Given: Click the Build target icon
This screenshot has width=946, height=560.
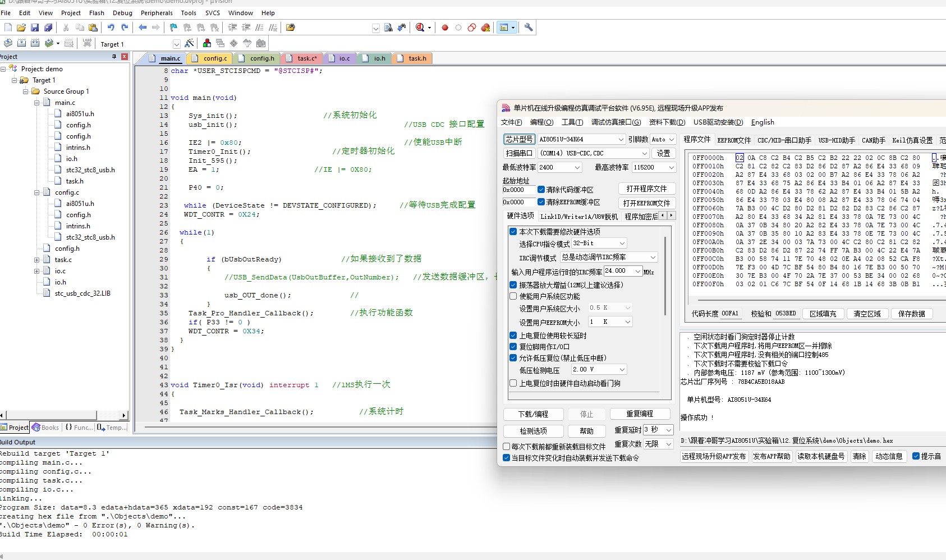Looking at the screenshot, I should coord(21,43).
